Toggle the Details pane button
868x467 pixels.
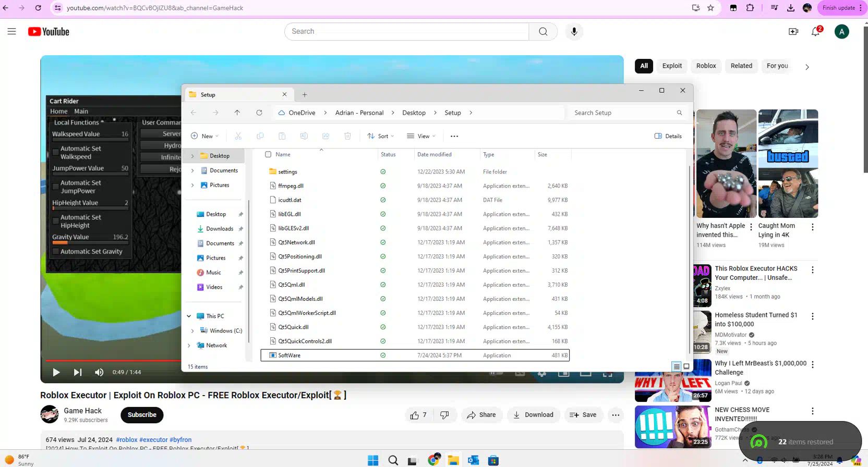tap(668, 136)
